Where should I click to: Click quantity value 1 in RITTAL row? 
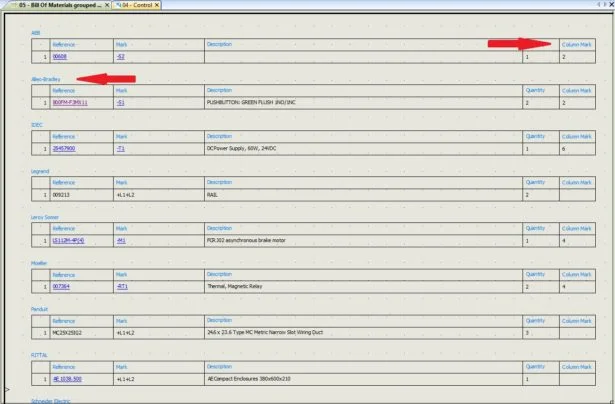527,379
